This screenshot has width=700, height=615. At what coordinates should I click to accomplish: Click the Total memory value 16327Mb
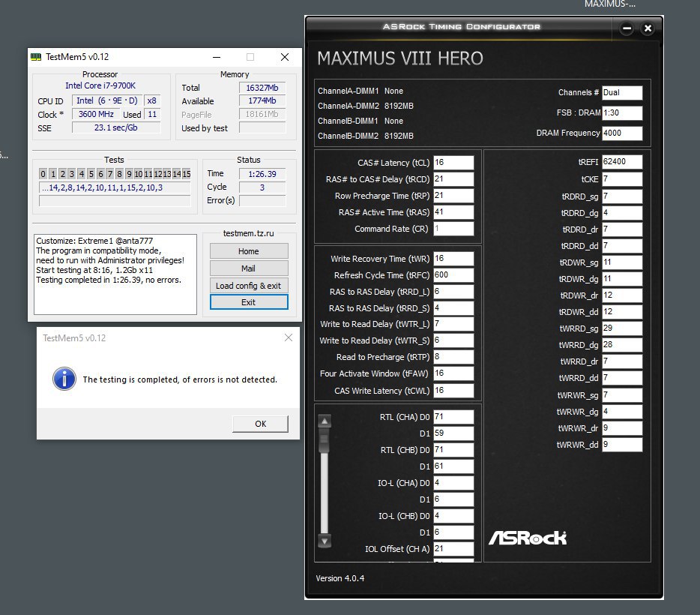[x=262, y=88]
